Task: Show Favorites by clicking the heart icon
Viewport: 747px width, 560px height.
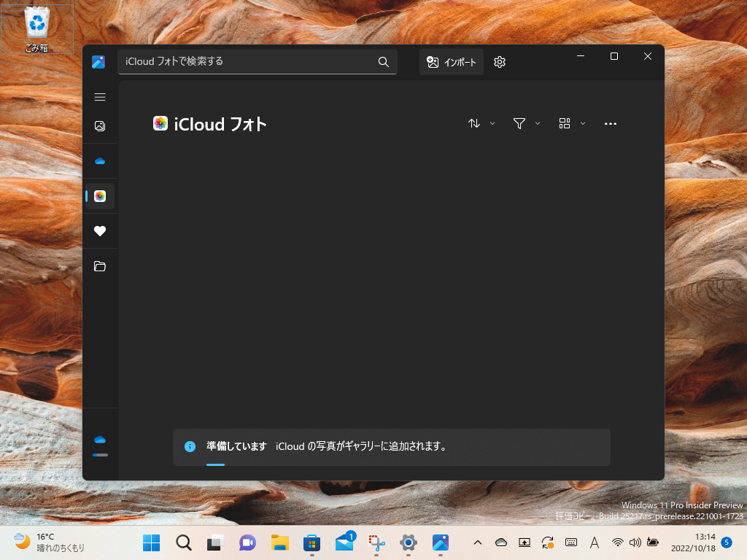Action: pos(100,230)
